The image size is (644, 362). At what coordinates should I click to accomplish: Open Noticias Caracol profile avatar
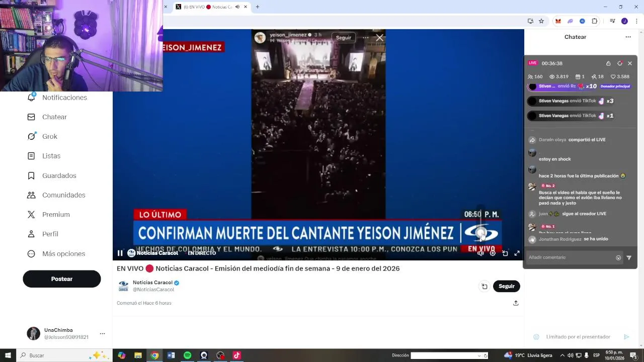click(x=123, y=286)
